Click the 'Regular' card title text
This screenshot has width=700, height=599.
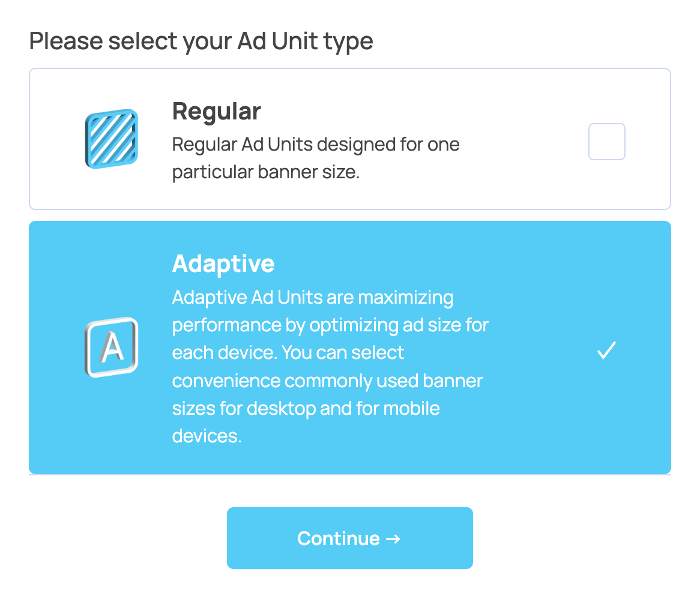(x=216, y=111)
